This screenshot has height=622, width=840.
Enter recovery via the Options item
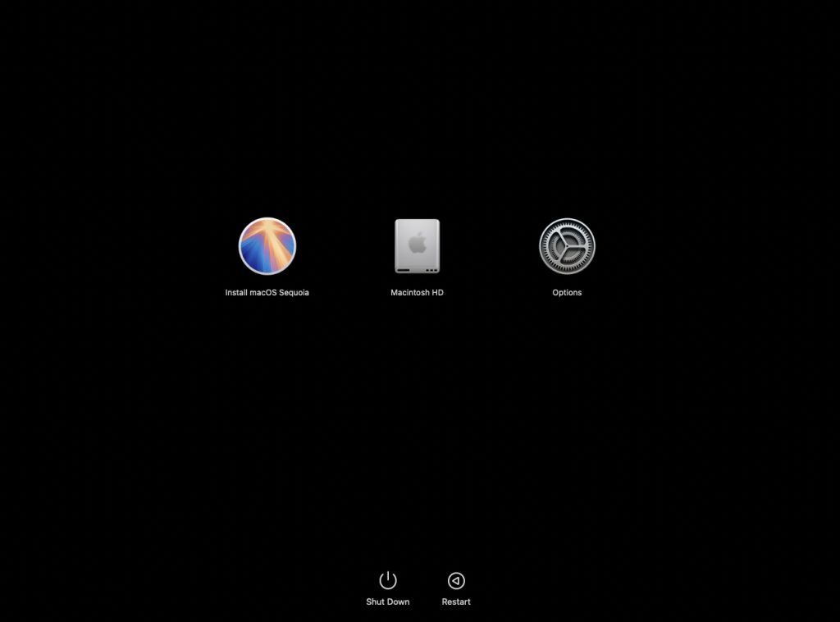(567, 246)
